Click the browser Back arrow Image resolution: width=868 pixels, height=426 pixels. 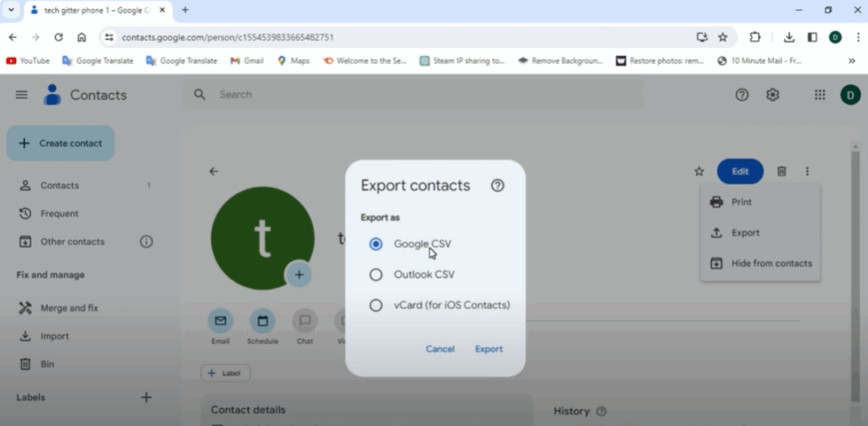pyautogui.click(x=13, y=37)
